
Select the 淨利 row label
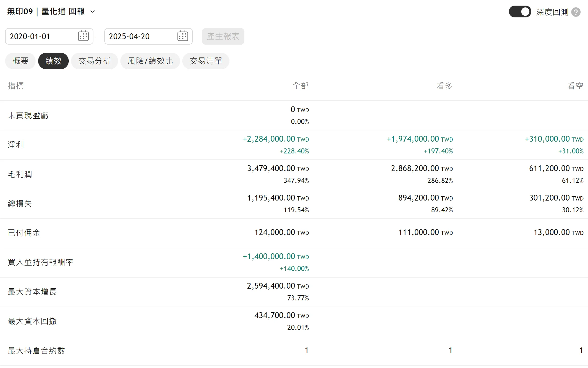point(16,145)
